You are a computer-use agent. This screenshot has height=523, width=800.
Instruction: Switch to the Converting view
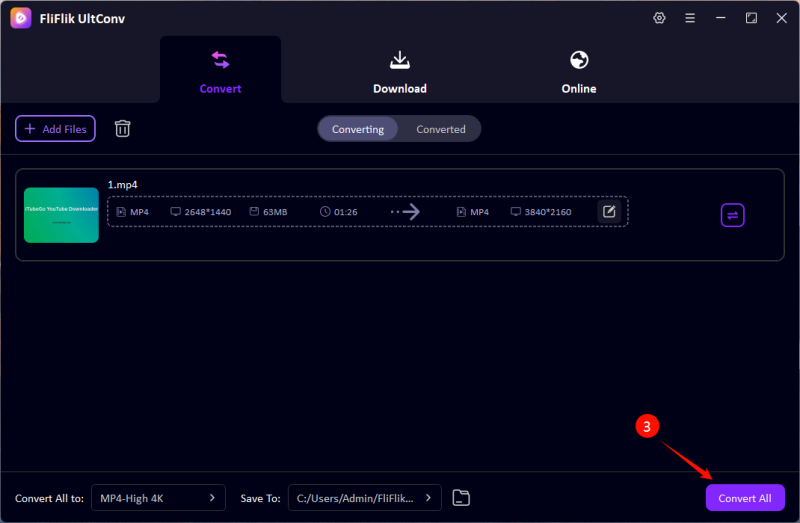358,129
